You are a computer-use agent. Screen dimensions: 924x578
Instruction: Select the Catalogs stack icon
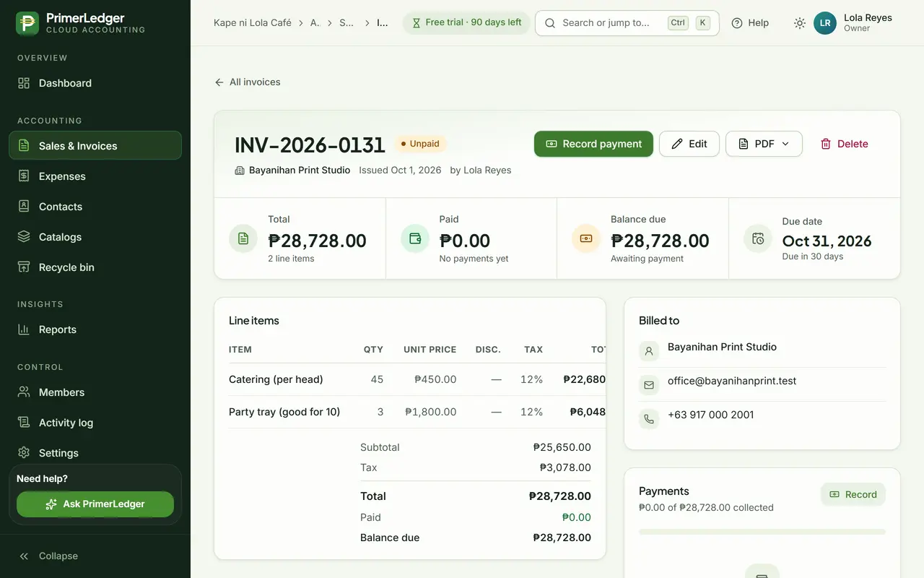24,236
